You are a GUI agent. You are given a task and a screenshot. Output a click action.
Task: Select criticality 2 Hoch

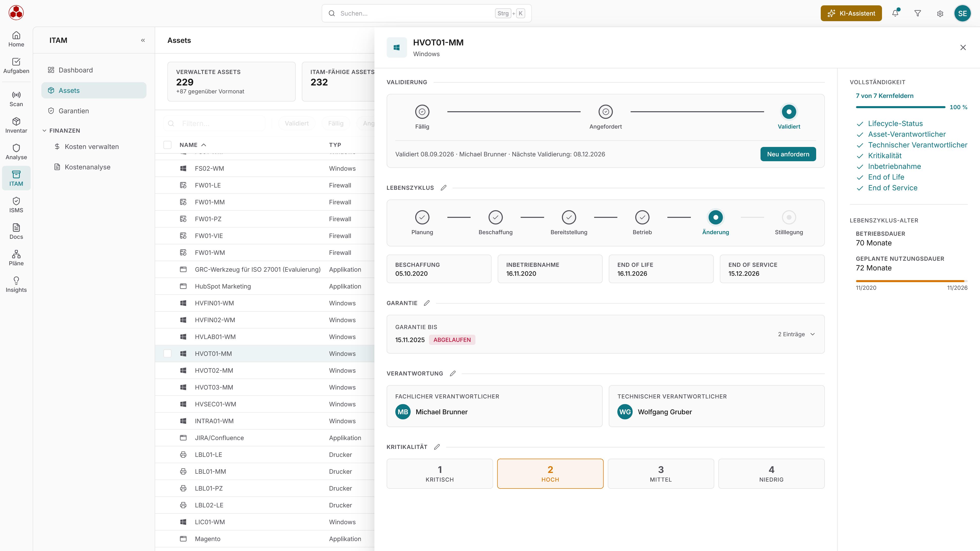(x=550, y=473)
